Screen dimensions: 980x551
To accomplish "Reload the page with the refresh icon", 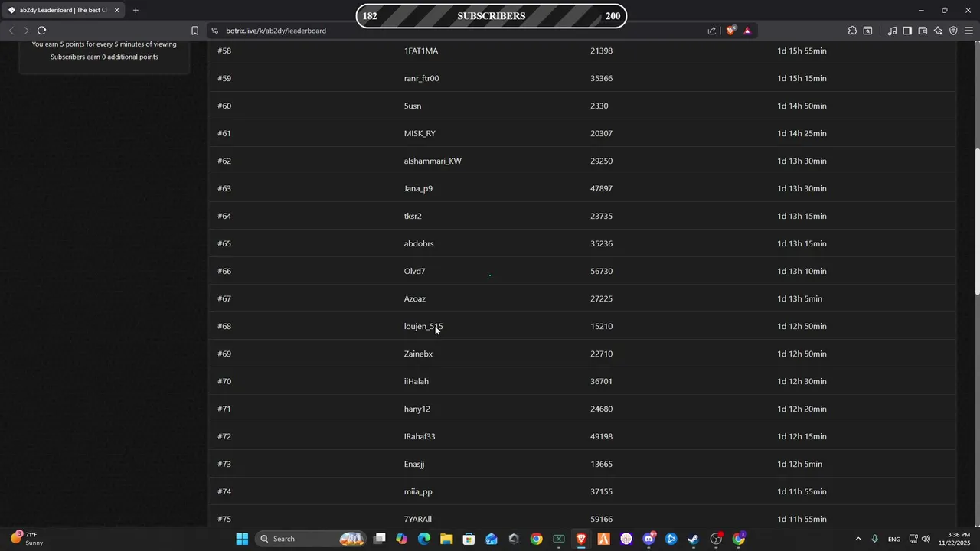I will pyautogui.click(x=41, y=31).
